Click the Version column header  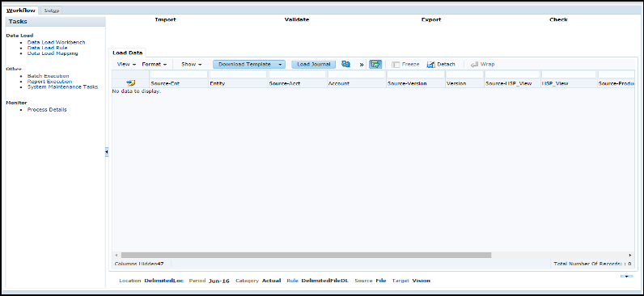tap(464, 83)
